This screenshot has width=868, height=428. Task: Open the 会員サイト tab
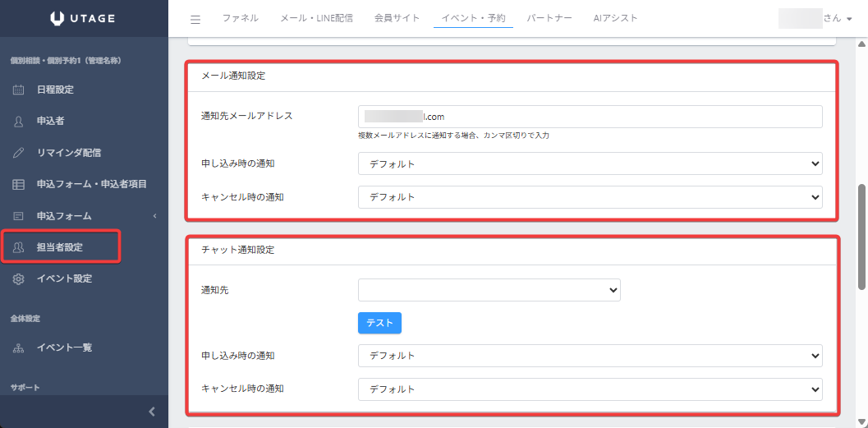pos(397,18)
